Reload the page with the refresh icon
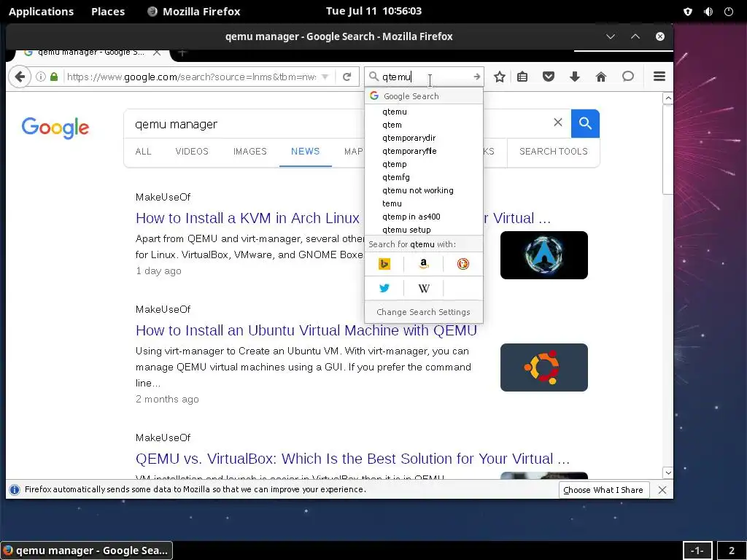Viewport: 747px width, 560px height. point(347,77)
